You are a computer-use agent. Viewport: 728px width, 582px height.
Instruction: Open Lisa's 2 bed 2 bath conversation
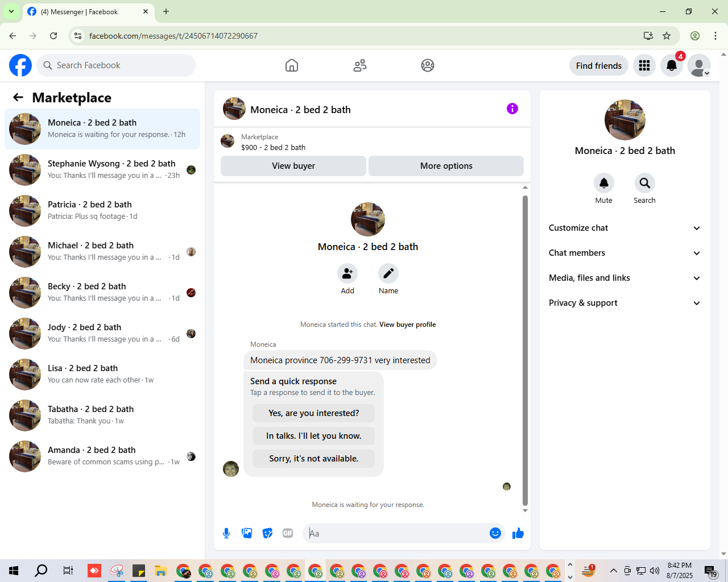(102, 374)
